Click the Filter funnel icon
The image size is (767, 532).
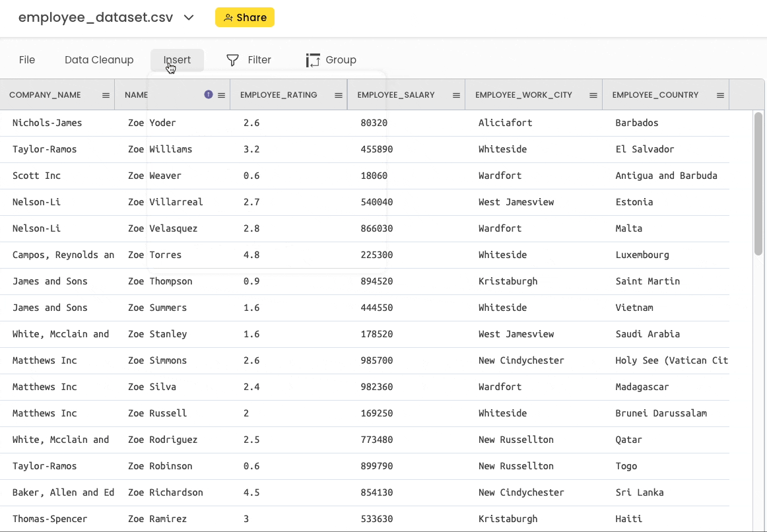coord(232,60)
